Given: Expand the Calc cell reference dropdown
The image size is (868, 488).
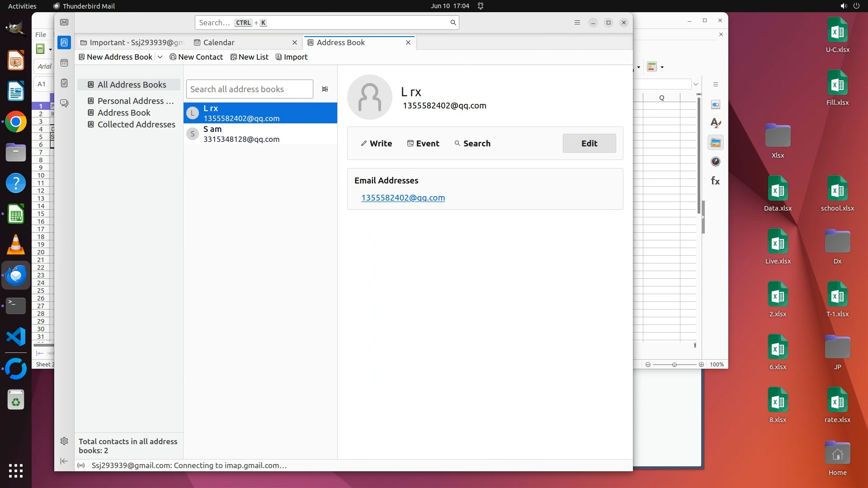Looking at the screenshot, I should point(696,84).
